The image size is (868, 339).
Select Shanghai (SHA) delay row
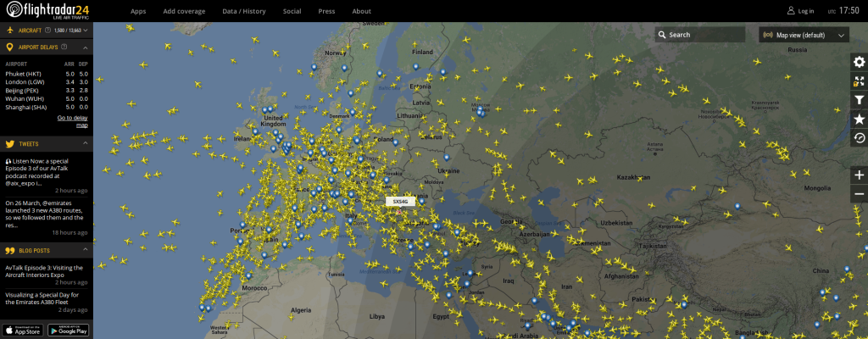(47, 107)
